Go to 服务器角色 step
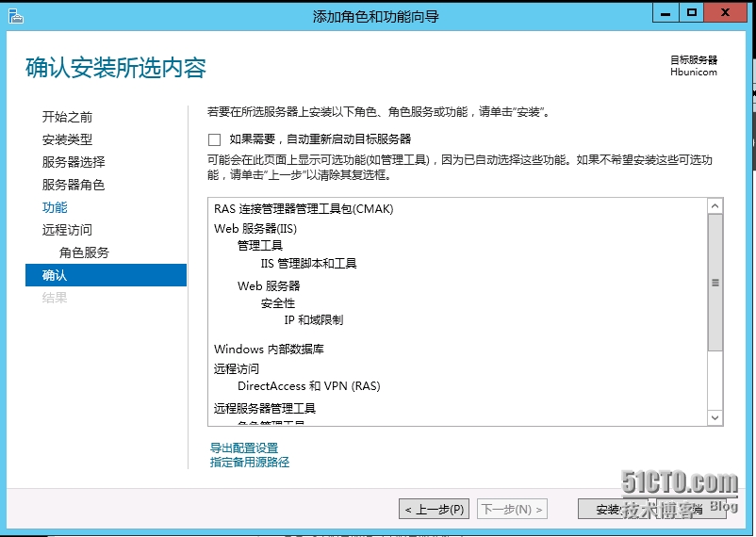 point(74,185)
